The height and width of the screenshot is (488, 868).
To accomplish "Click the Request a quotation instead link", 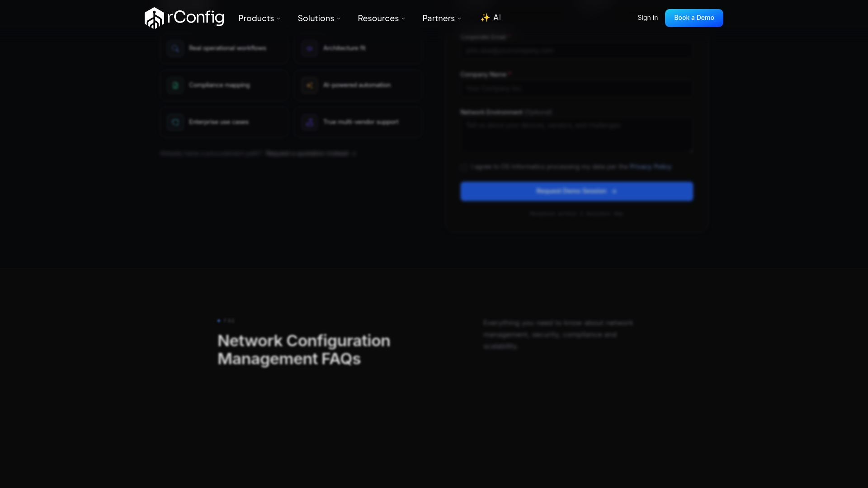I will coord(311,154).
